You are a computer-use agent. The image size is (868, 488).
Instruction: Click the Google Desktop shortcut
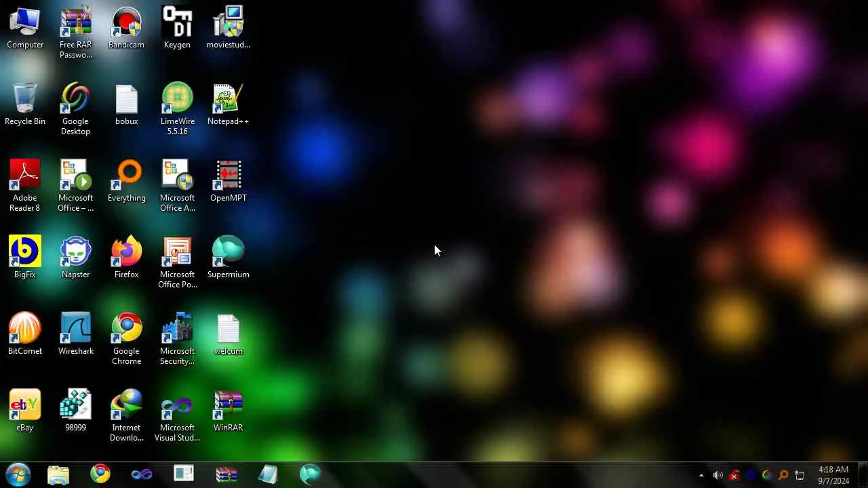(75, 109)
